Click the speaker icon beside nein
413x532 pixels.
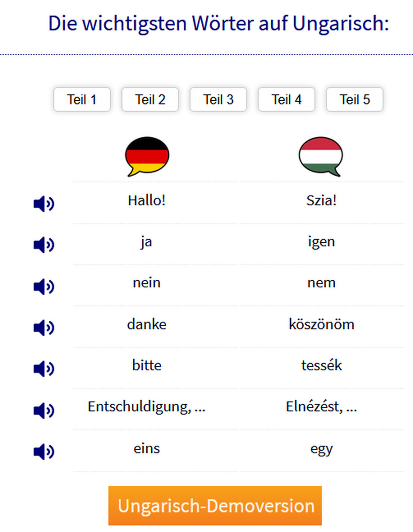pyautogui.click(x=44, y=287)
